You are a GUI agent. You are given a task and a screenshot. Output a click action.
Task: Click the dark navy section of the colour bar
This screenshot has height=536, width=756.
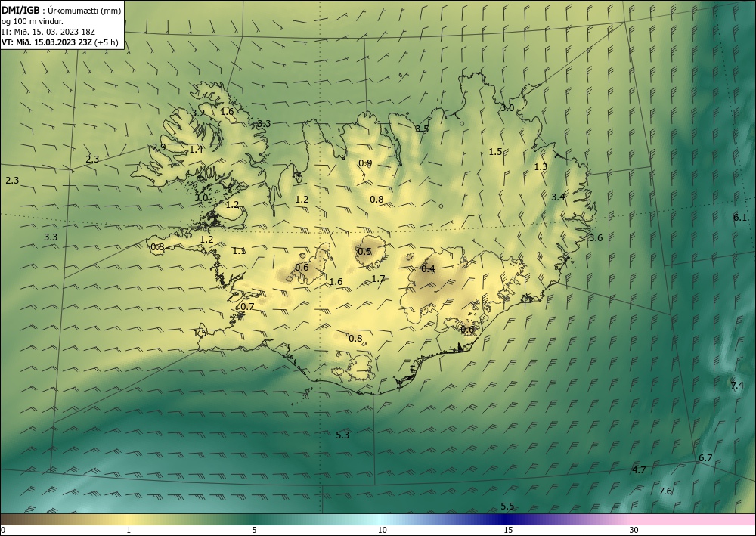[x=503, y=519]
